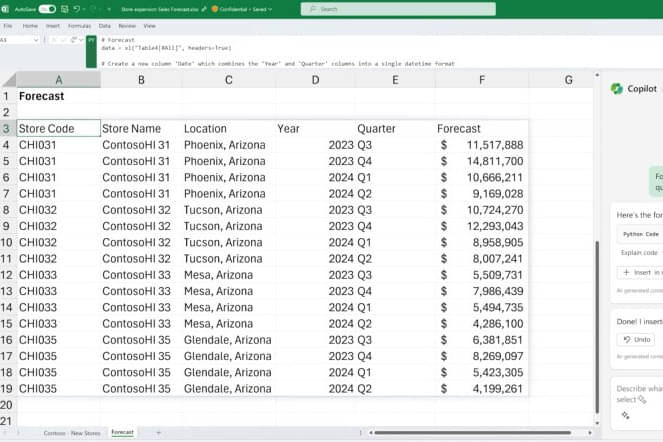The image size is (663, 442).
Task: Click horizontal scrollbar left arrow
Action: (x=371, y=433)
